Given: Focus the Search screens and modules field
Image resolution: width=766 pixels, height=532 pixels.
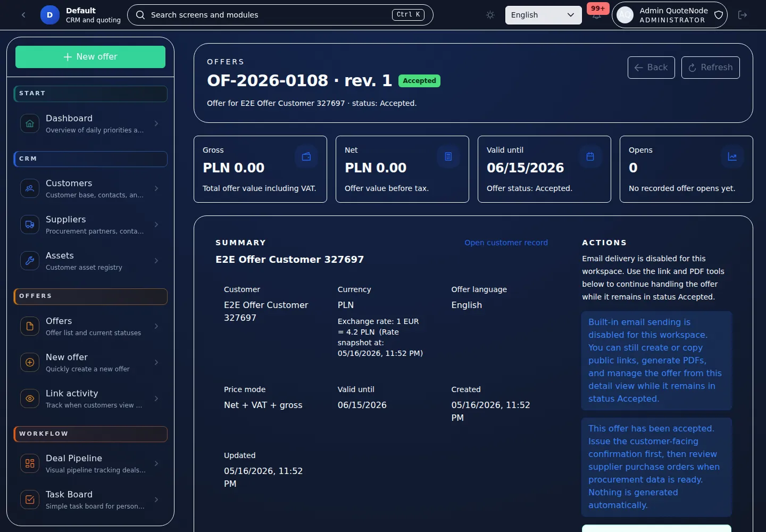Looking at the screenshot, I should click(x=280, y=15).
